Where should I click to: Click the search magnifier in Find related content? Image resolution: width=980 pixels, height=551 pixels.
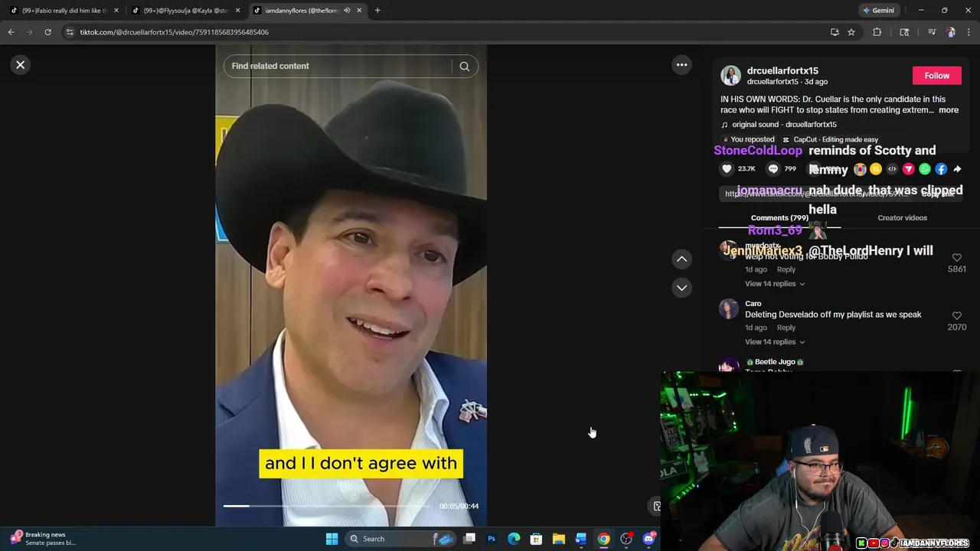coord(464,66)
